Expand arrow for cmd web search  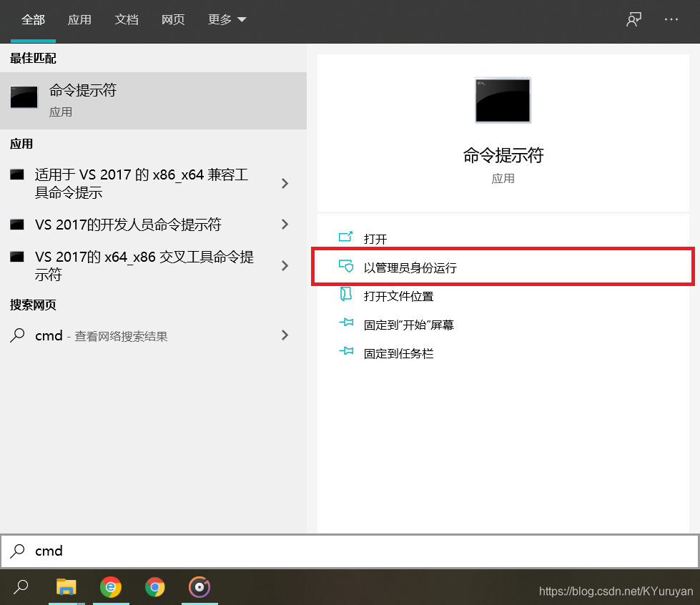(x=285, y=335)
